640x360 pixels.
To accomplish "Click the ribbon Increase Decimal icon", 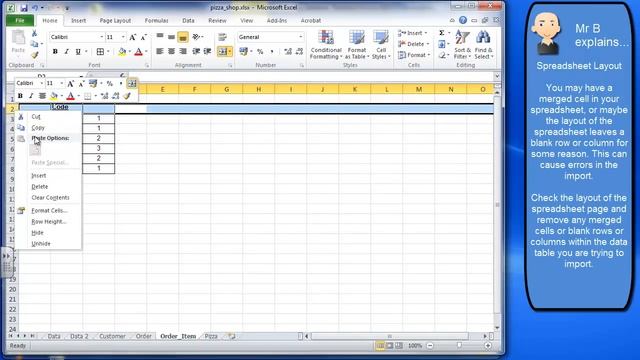I will click(x=288, y=51).
